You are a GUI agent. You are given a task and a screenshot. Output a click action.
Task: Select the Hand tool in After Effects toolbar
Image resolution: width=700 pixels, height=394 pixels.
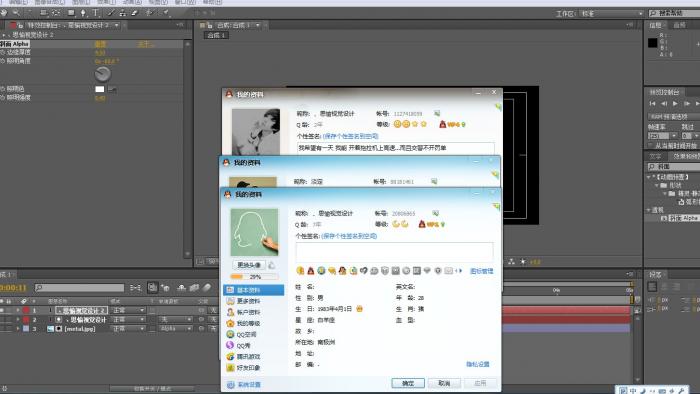[4, 13]
